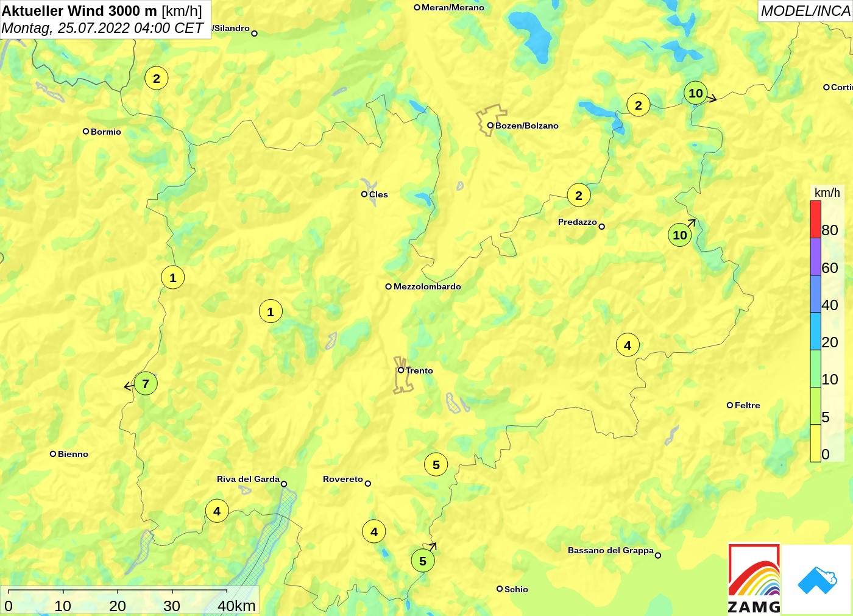
Task: Click the Bozen/Bolzano label text
Action: (527, 126)
